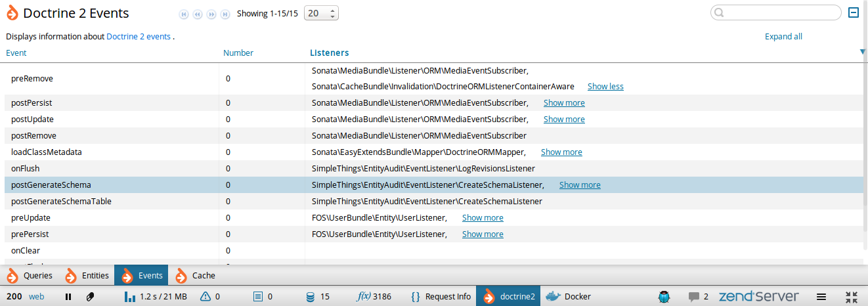The width and height of the screenshot is (868, 306).
Task: Click Expand all link
Action: click(783, 37)
